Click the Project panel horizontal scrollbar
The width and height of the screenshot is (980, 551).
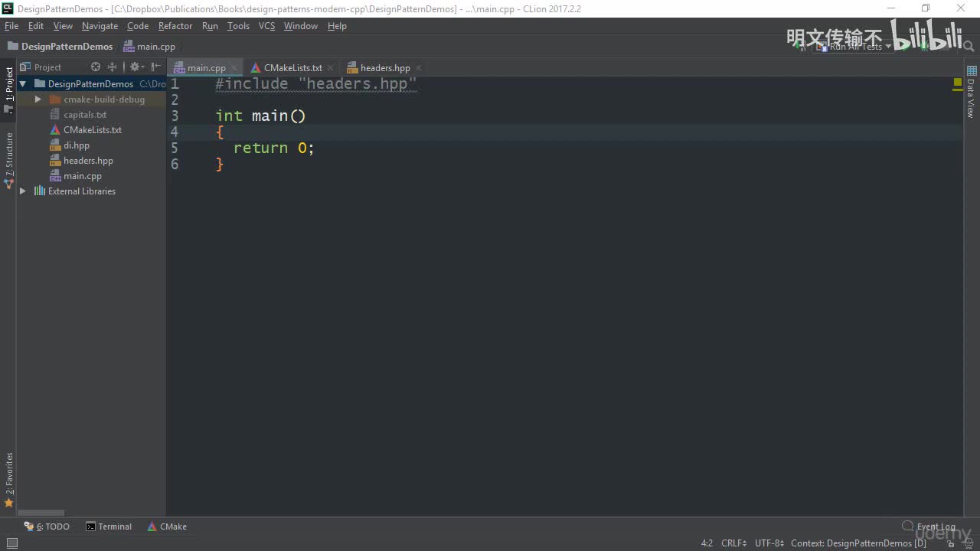click(x=41, y=513)
